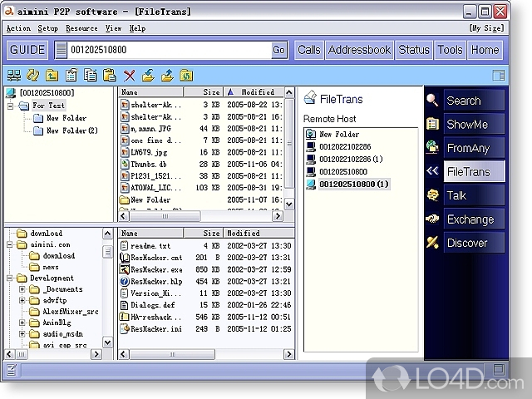Expand the _Documents folder node

pyautogui.click(x=22, y=288)
